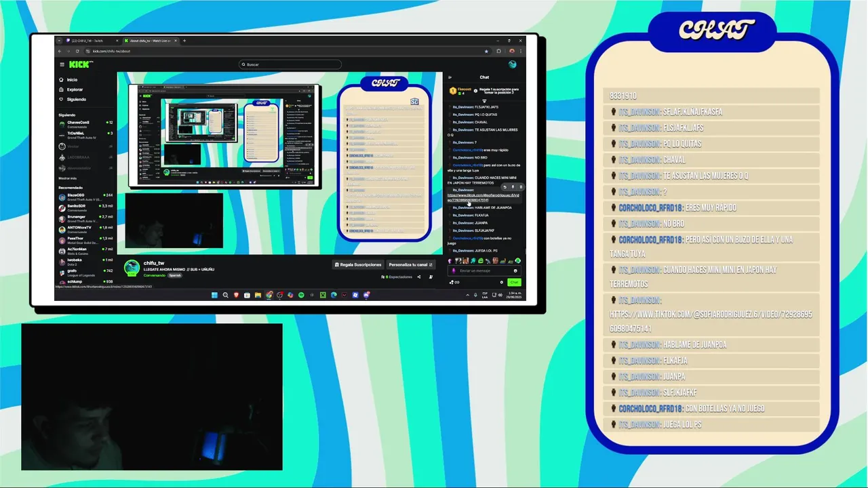Switch to the CHIFU_TW Twitch tab
This screenshot has height=488, width=868.
[x=92, y=41]
